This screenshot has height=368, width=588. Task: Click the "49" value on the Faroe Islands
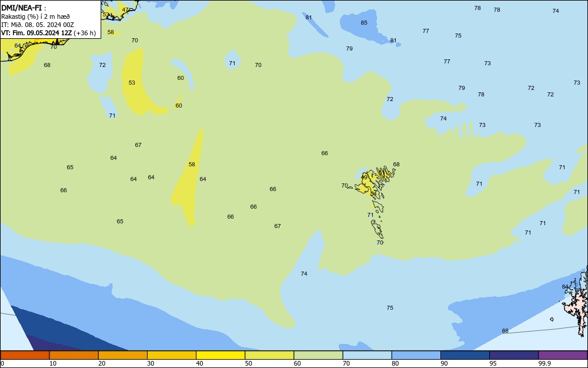pyautogui.click(x=364, y=178)
